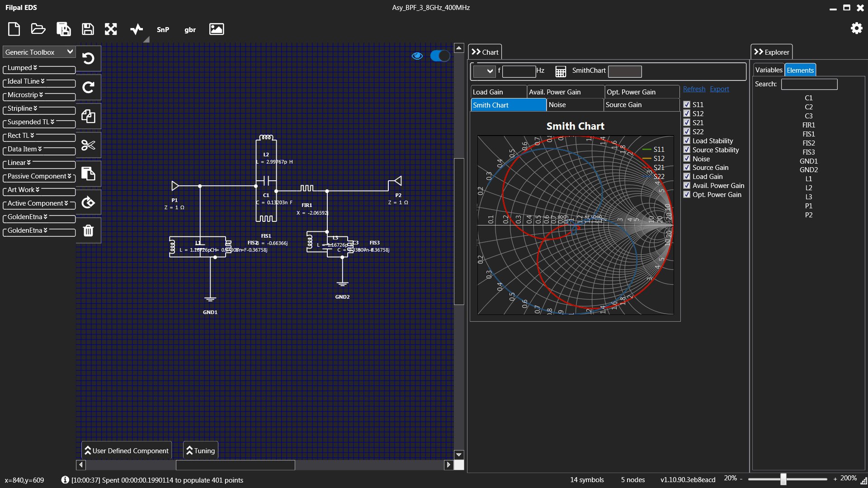
Task: Click the SnP toolbar button
Action: click(x=163, y=30)
